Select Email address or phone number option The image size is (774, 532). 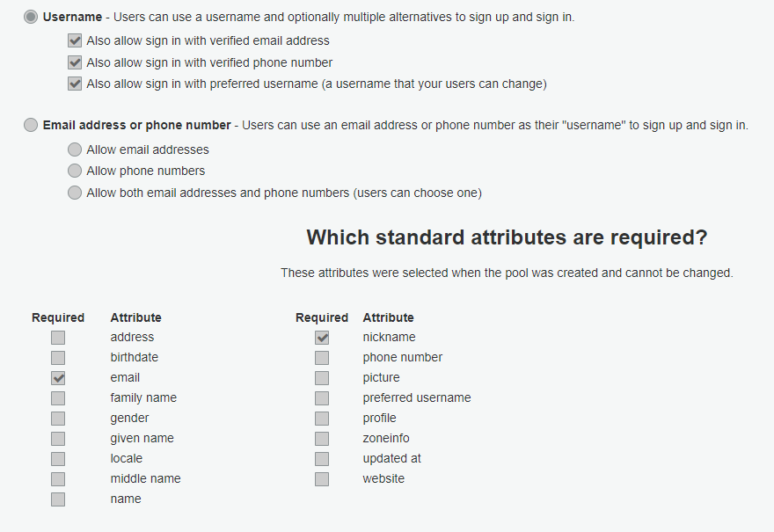pos(31,125)
